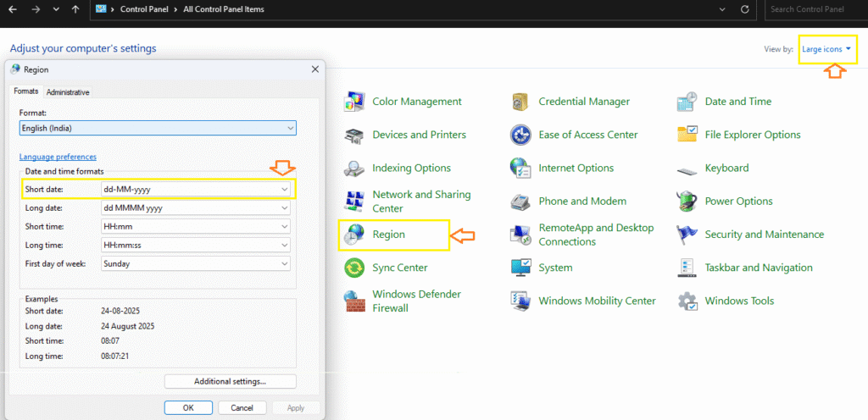This screenshot has width=868, height=420.
Task: Open Color Management icon
Action: coord(353,102)
